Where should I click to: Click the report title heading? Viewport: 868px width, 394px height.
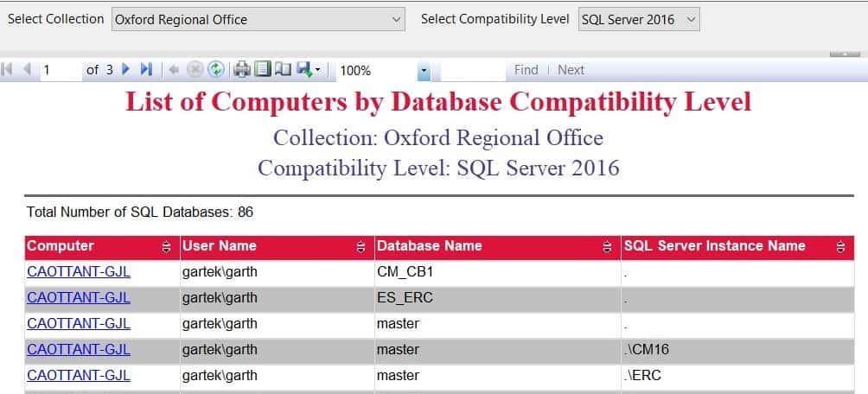coord(437,102)
